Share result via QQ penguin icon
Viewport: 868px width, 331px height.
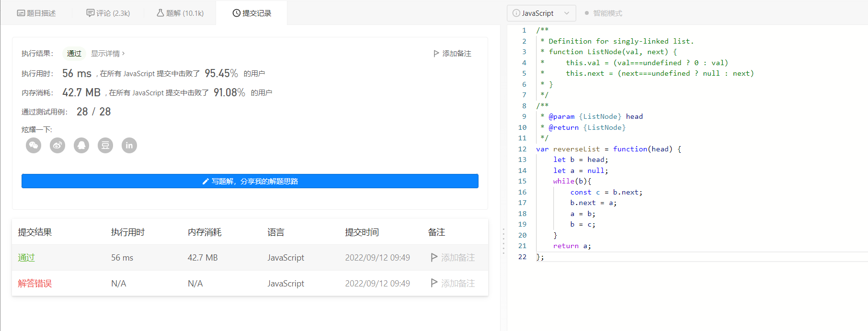81,145
